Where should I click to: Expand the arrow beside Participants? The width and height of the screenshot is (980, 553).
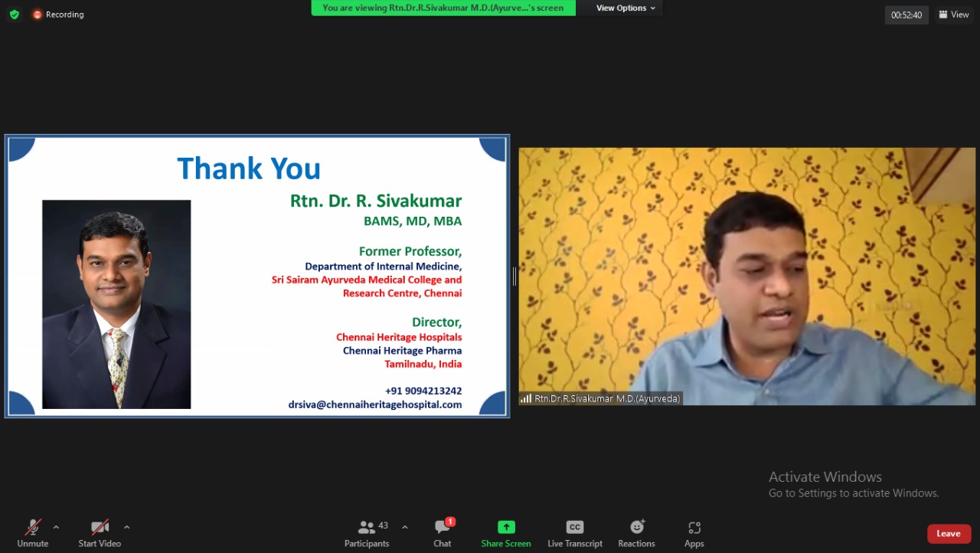point(404,527)
